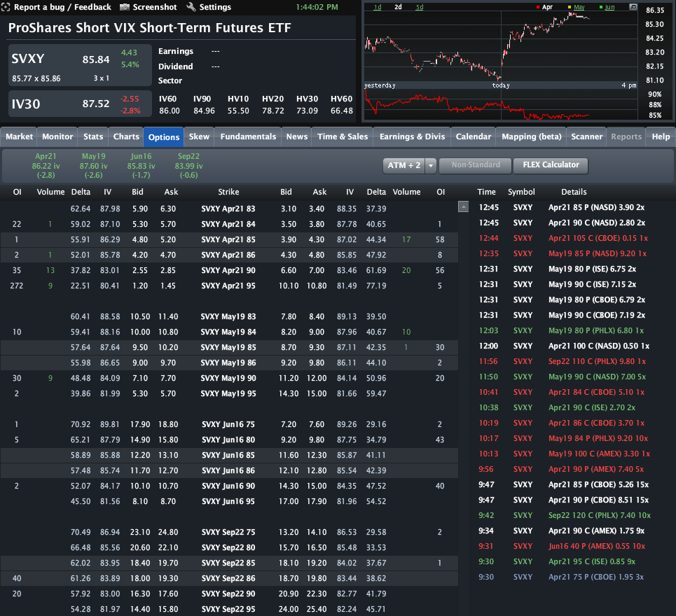
Task: Select the Options tab
Action: coord(164,137)
